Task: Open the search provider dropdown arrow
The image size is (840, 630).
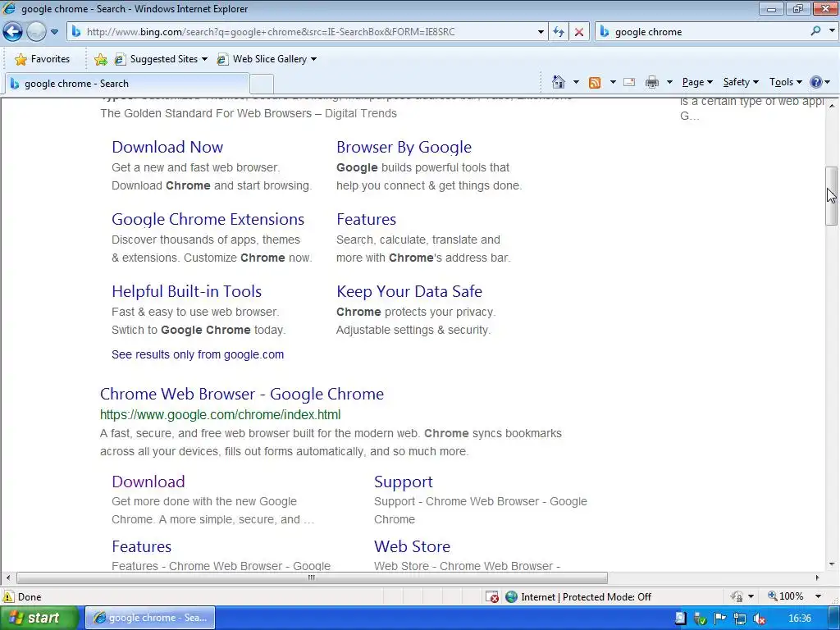Action: 832,31
